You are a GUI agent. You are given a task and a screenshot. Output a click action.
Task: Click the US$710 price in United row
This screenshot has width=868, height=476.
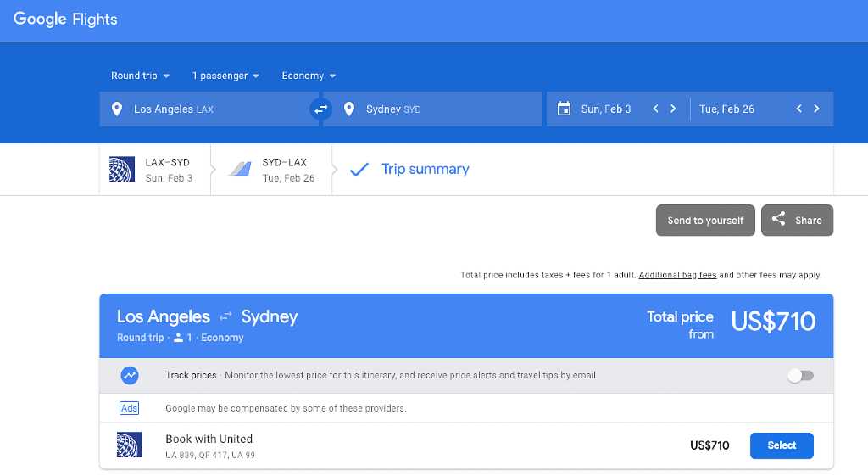709,445
